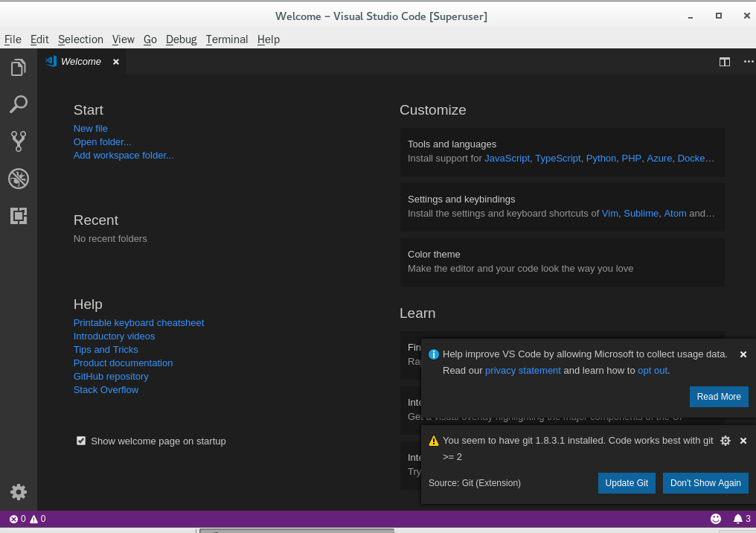Dismiss the usage data notification
Image resolution: width=756 pixels, height=533 pixels.
(x=743, y=354)
